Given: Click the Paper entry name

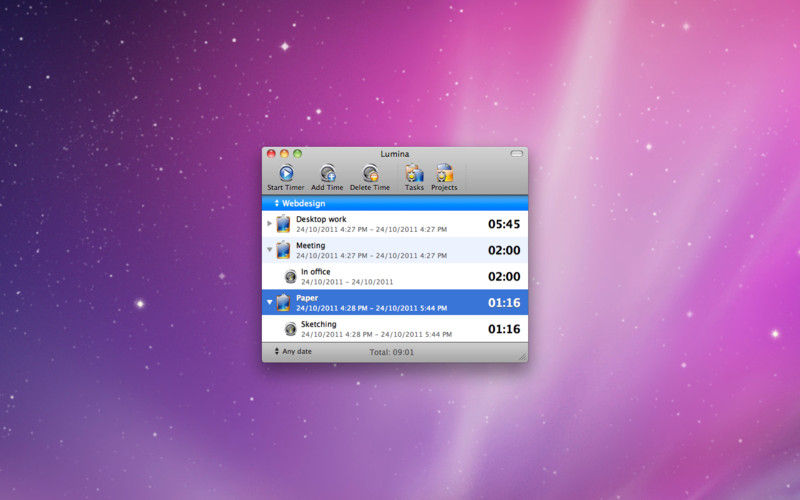Looking at the screenshot, I should [x=307, y=298].
